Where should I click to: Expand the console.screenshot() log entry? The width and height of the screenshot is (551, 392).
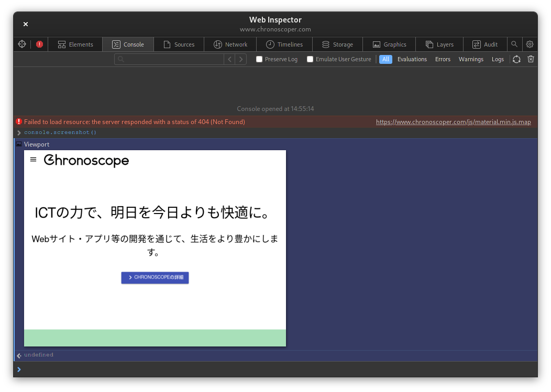click(19, 132)
